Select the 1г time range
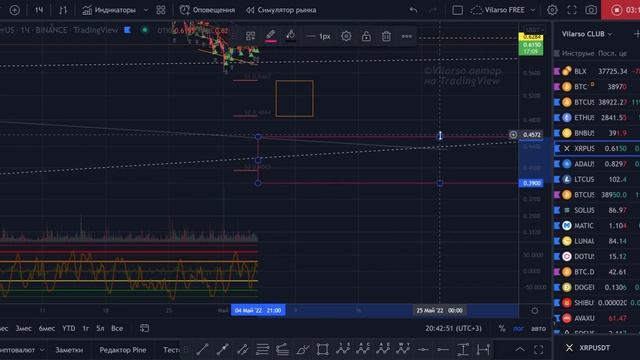Viewport: 640px width, 360px height. (86, 328)
